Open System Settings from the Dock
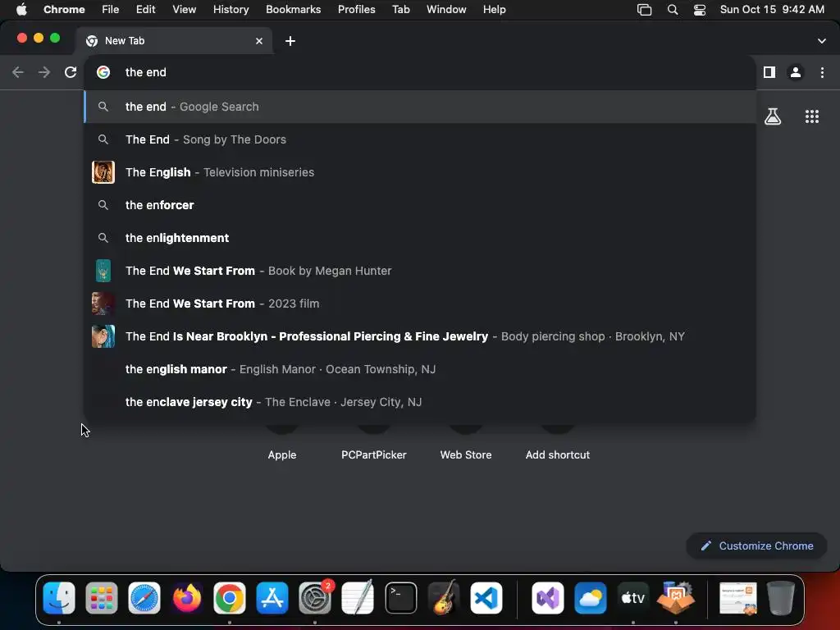This screenshot has width=840, height=630. tap(315, 598)
